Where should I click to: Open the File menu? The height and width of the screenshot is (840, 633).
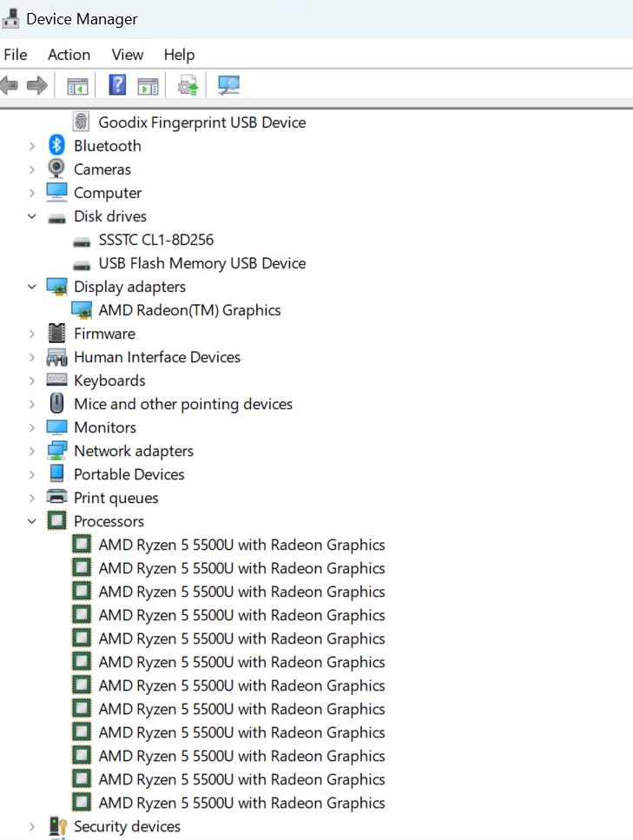(x=16, y=55)
